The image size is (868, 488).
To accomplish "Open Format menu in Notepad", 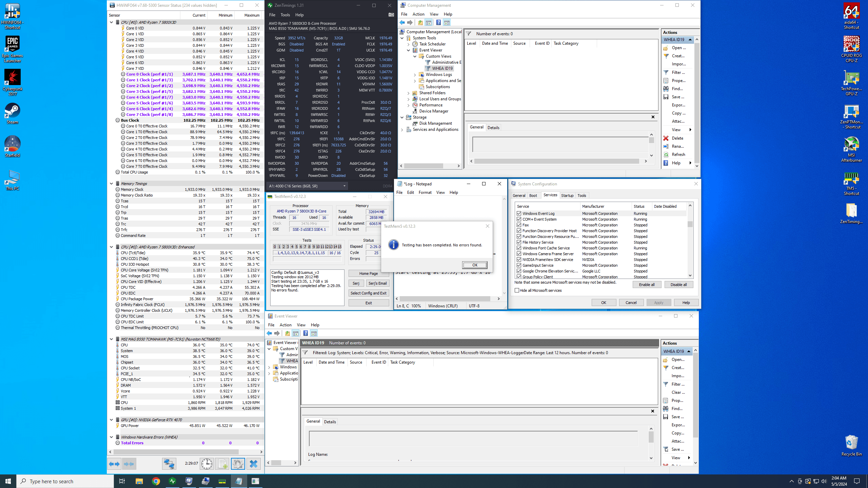I will tap(425, 192).
